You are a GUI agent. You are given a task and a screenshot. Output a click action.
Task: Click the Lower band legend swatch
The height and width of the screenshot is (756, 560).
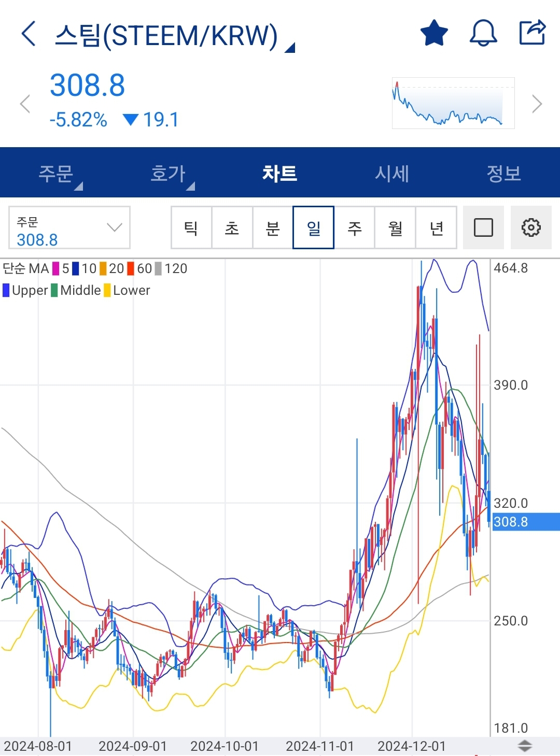107,290
